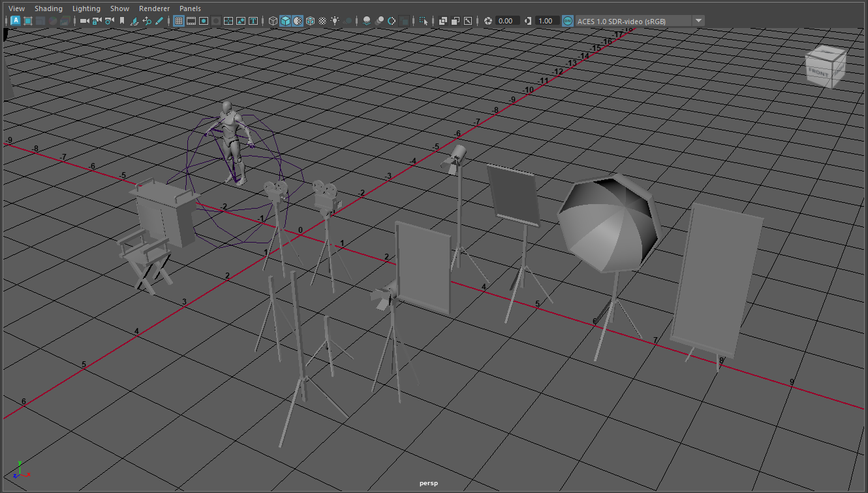Open the Show menu
The image size is (868, 493).
pyautogui.click(x=119, y=8)
